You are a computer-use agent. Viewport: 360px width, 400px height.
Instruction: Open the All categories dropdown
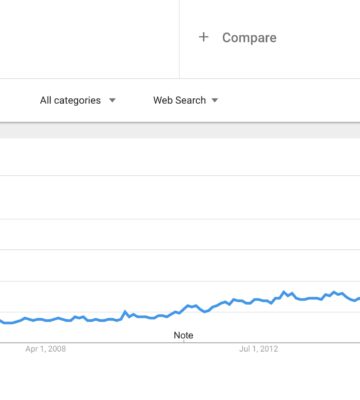pyautogui.click(x=77, y=100)
